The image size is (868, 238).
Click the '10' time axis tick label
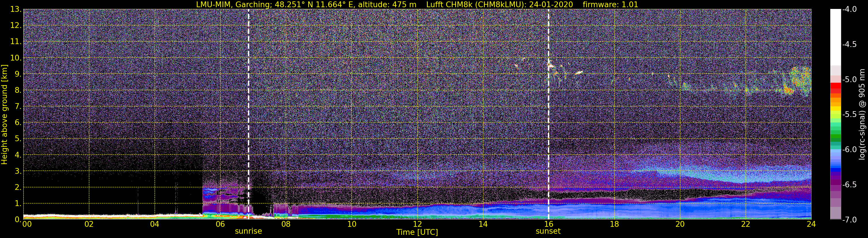[352, 224]
